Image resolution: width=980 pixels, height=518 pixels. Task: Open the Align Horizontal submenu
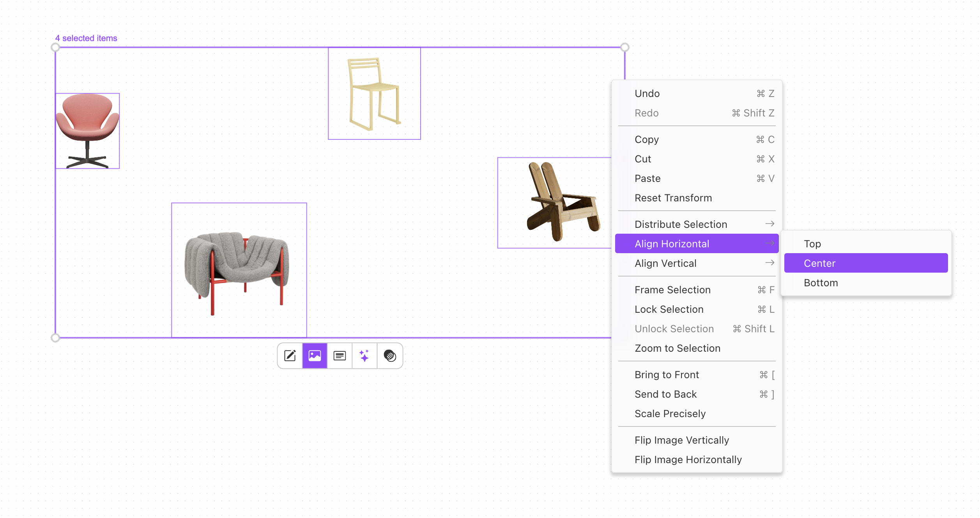697,244
